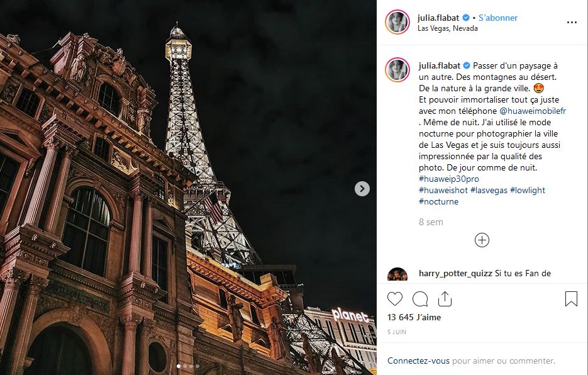
Task: Go to the next photo in the carousel
Action: click(362, 188)
